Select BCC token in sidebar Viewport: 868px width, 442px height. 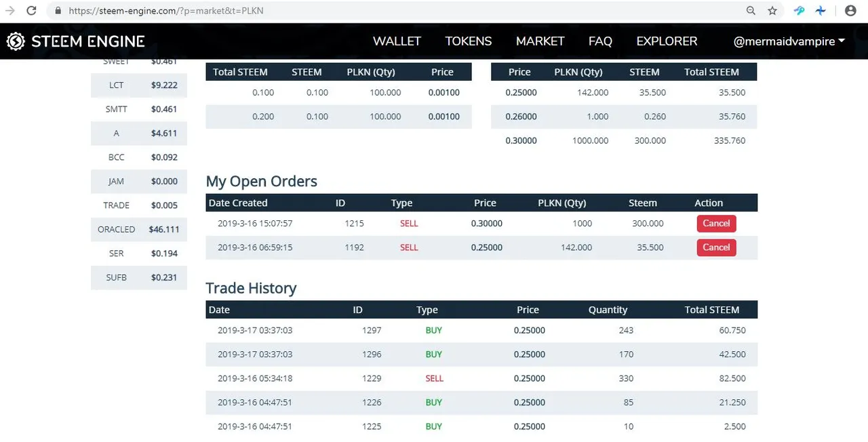(x=139, y=157)
